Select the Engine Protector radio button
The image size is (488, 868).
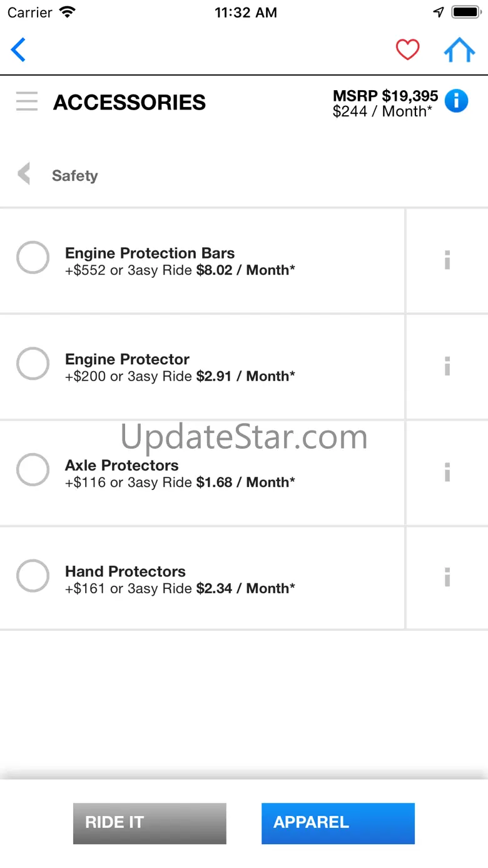click(33, 364)
